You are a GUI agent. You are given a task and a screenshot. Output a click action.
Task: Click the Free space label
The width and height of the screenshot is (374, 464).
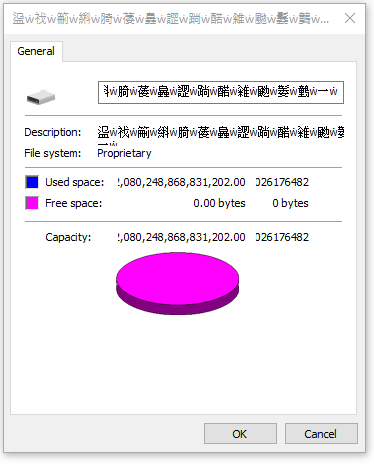click(74, 203)
